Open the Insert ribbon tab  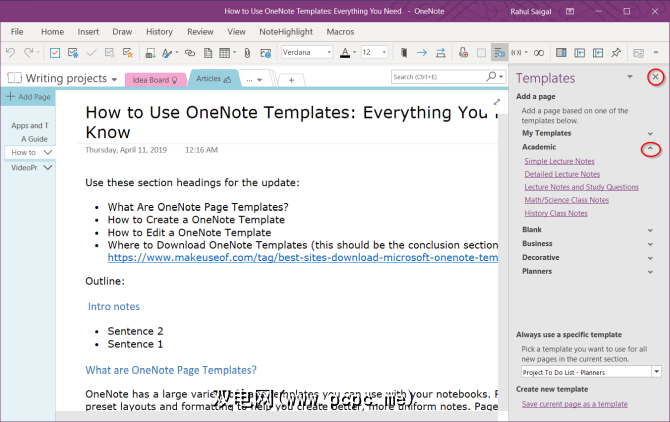88,32
